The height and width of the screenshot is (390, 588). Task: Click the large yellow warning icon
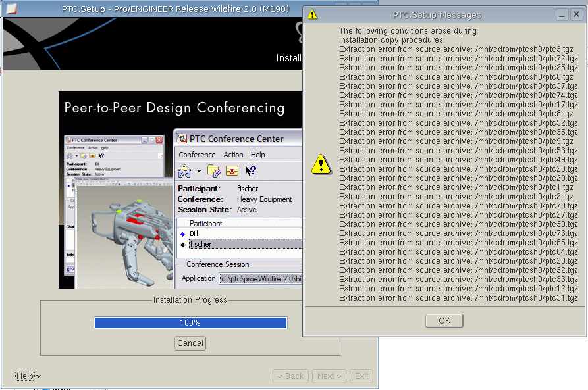click(x=321, y=164)
